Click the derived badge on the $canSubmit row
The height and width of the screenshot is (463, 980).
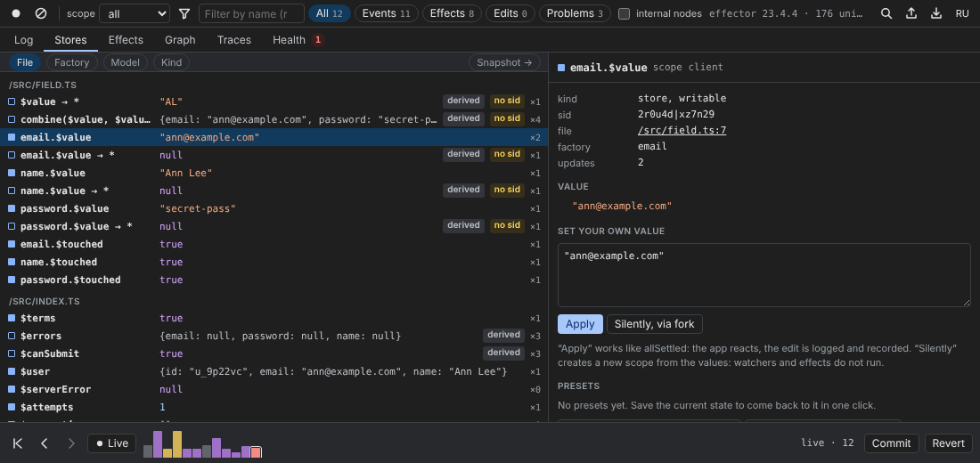(503, 353)
